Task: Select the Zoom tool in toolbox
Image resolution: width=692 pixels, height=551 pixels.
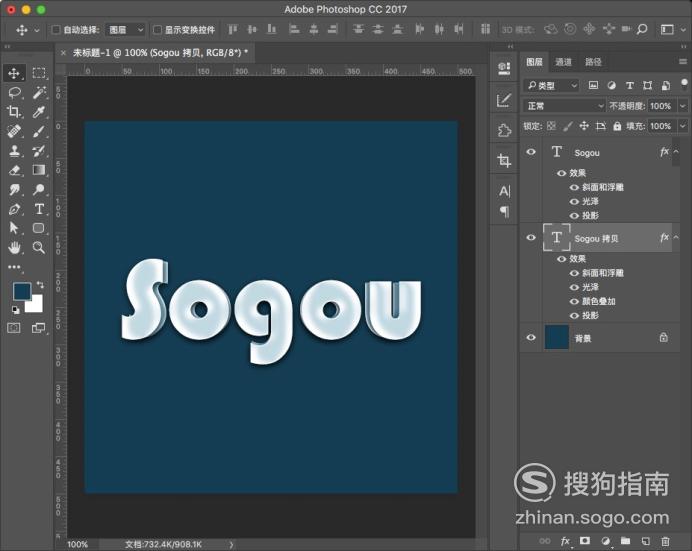Action: pos(39,247)
